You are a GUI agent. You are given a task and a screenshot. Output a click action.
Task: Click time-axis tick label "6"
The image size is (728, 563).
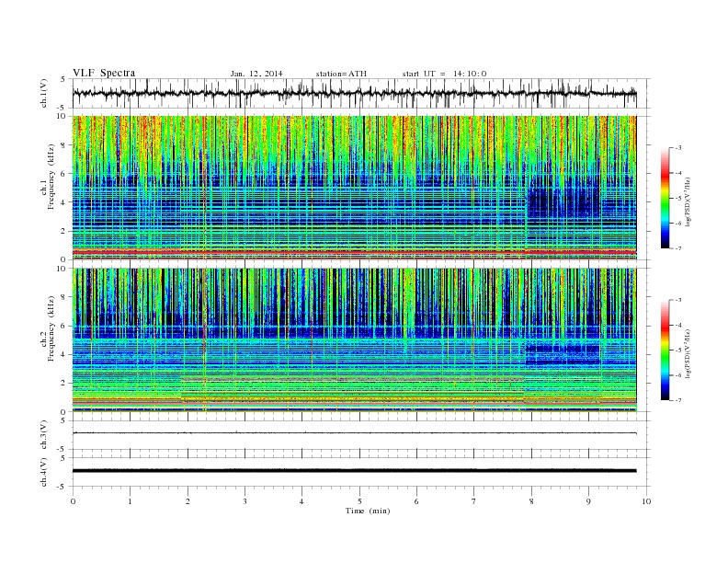point(416,501)
